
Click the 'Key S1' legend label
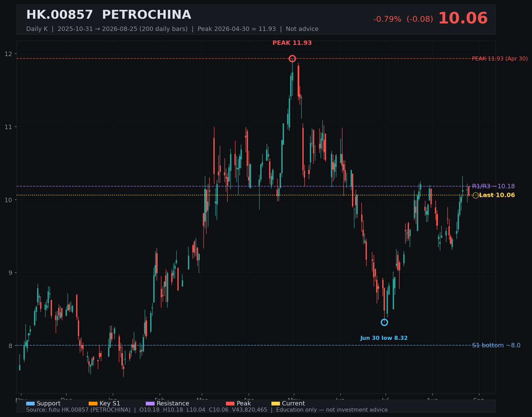click(x=110, y=403)
